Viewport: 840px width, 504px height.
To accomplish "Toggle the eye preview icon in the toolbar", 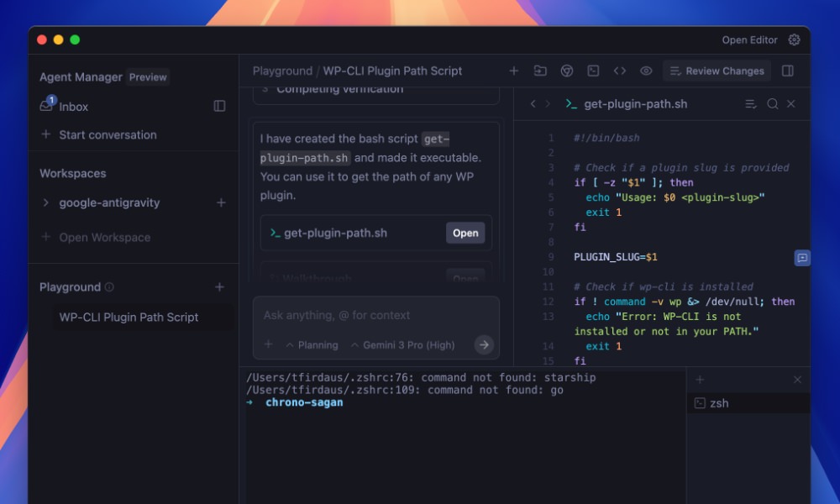I will coord(646,71).
